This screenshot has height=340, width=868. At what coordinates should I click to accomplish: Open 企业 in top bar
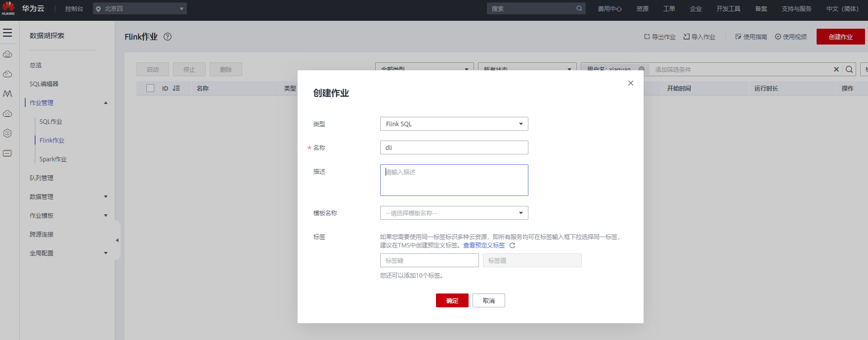pyautogui.click(x=696, y=8)
